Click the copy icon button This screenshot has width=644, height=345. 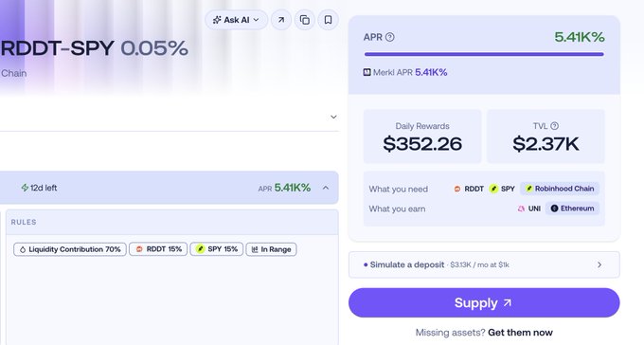point(304,20)
